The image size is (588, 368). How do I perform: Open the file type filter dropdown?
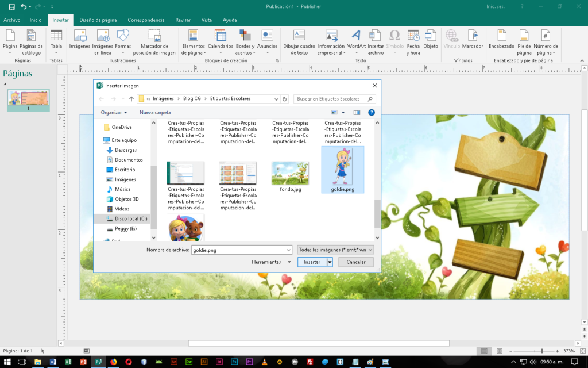pos(336,250)
